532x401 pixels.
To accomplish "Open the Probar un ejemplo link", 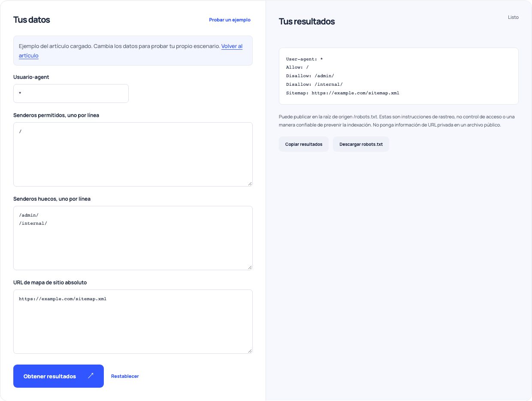I will click(230, 20).
